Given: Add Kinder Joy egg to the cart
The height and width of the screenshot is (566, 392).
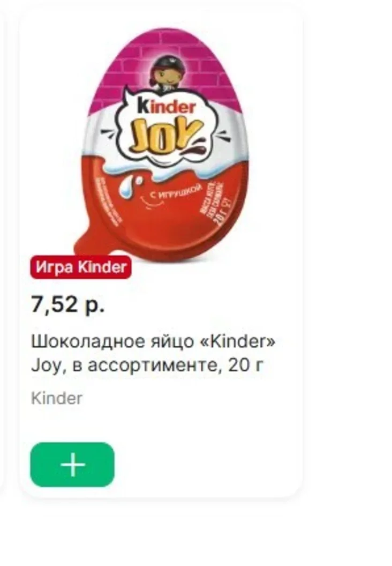Looking at the screenshot, I should coord(72,464).
